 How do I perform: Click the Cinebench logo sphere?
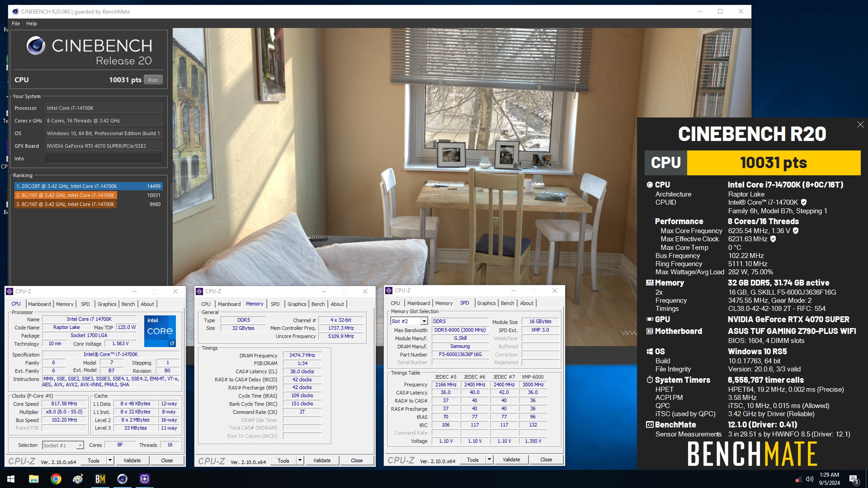pos(36,46)
